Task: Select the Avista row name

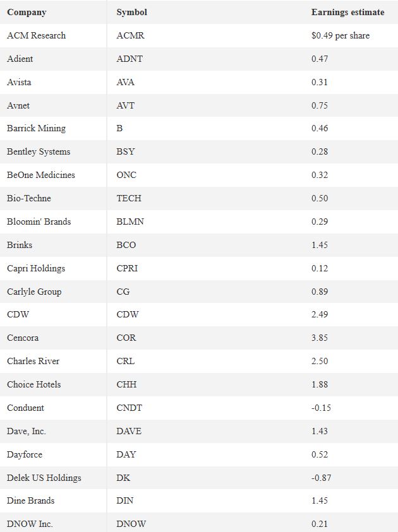Action: coord(19,82)
